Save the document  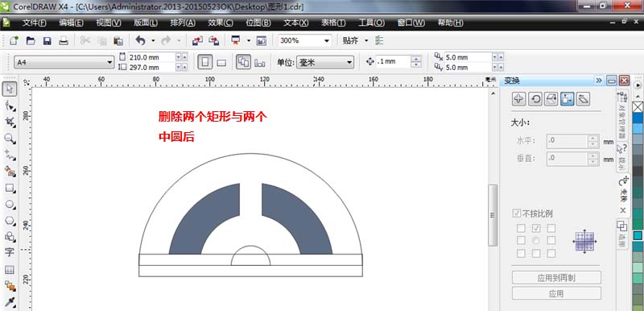click(x=47, y=40)
